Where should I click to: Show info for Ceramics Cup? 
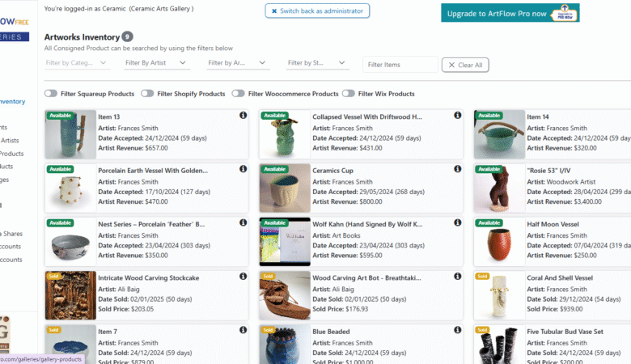coord(457,170)
